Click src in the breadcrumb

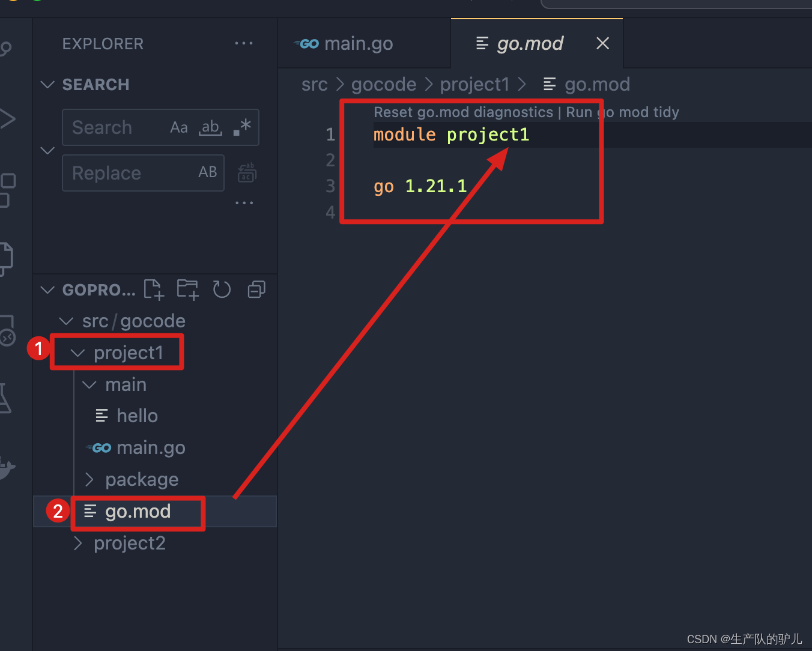coord(314,85)
